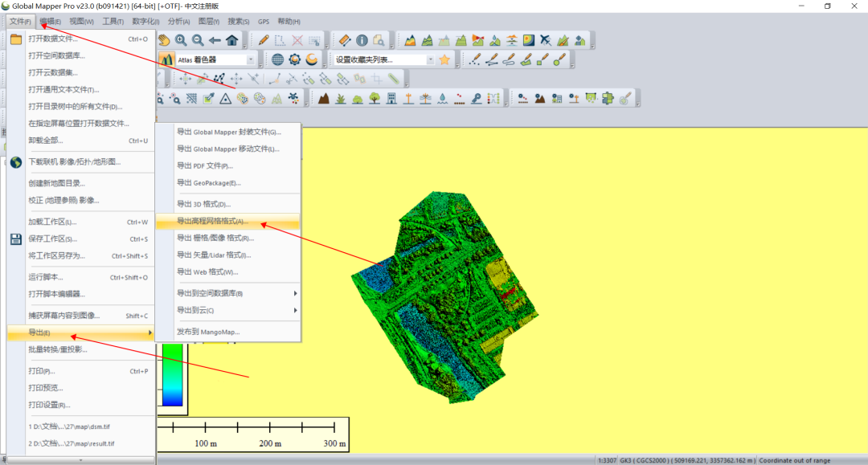Open the 导出 export submenu
Screen dimensions: 868x465
pos(81,332)
